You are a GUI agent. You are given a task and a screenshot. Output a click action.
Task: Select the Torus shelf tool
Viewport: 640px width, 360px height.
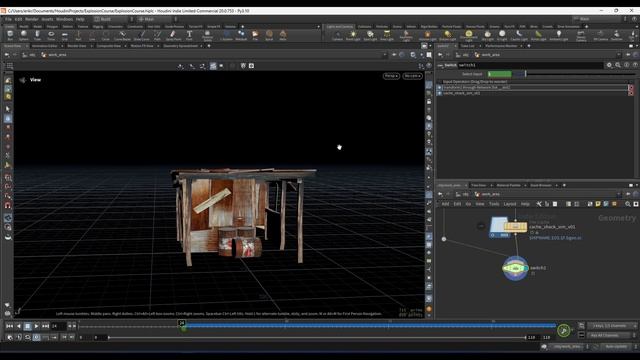coord(51,36)
